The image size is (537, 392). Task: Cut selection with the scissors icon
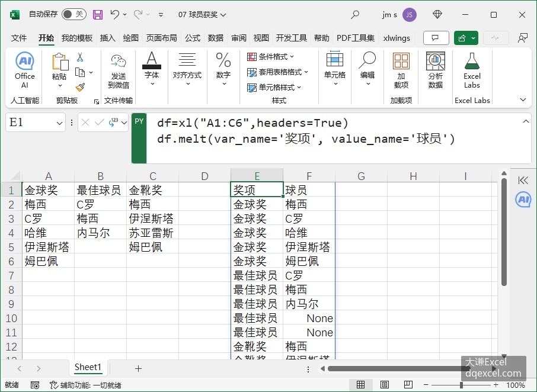click(x=80, y=57)
